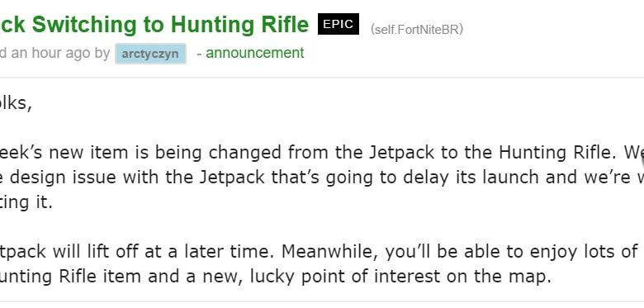Click the black EPIC flair badge

tap(339, 24)
